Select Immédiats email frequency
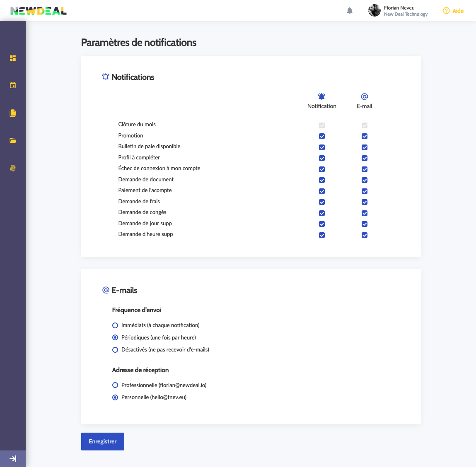Image resolution: width=476 pixels, height=467 pixels. tap(115, 325)
